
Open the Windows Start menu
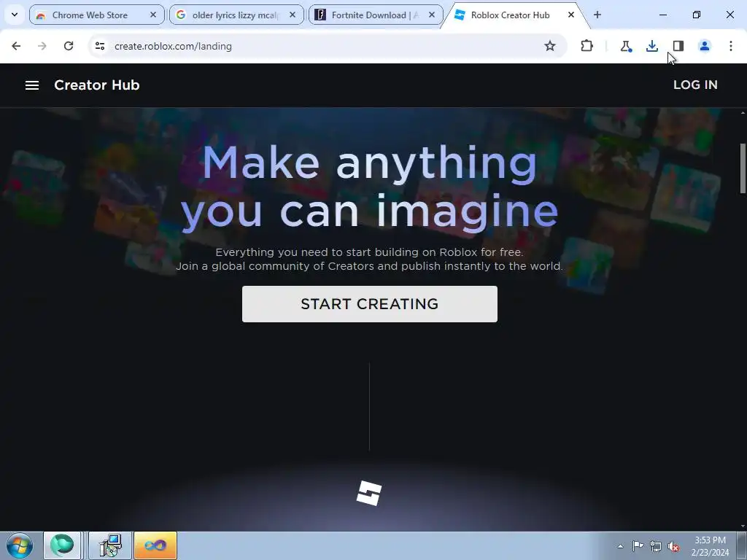[20, 545]
